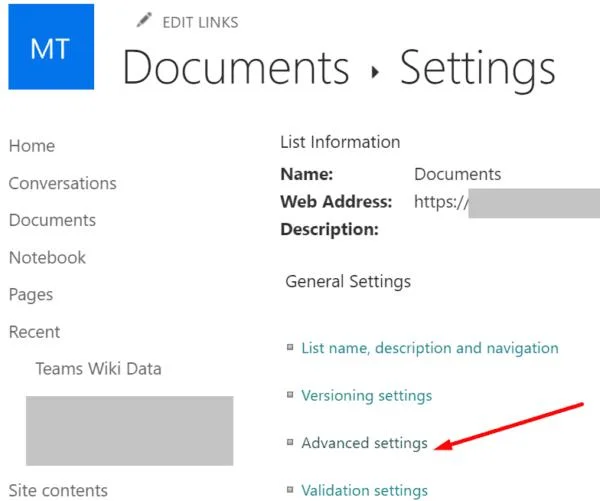Click the https:// web address value
This screenshot has width=600, height=501.
click(441, 202)
